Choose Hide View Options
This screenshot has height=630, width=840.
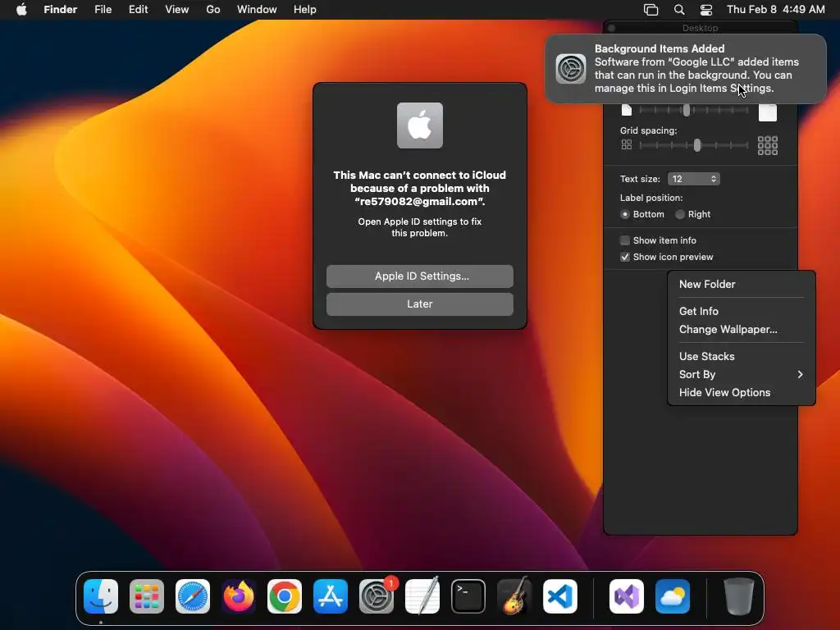coord(742,393)
